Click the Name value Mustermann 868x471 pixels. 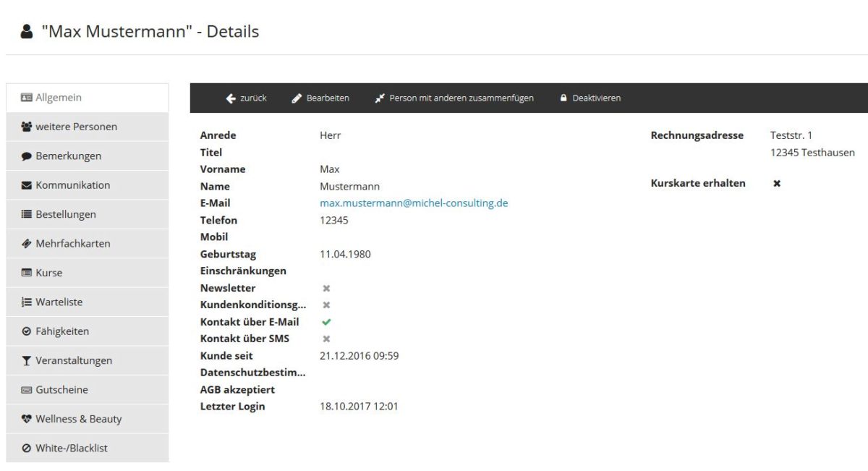pos(349,187)
